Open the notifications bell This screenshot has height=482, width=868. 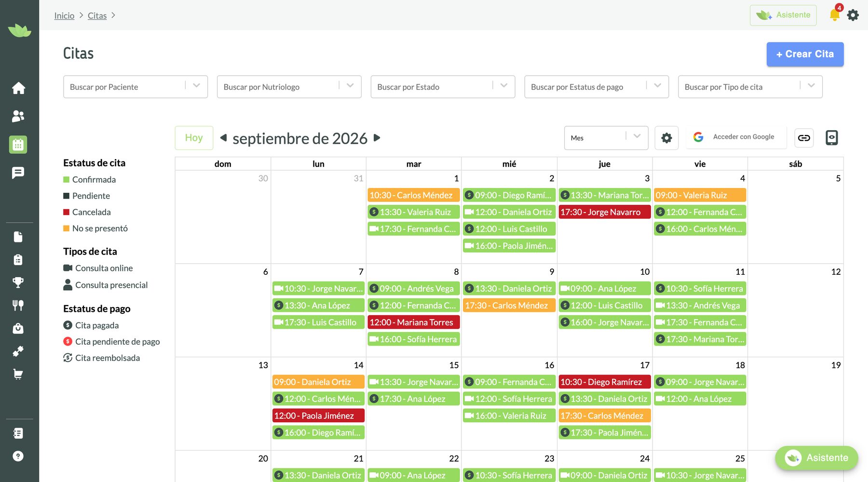pyautogui.click(x=835, y=15)
